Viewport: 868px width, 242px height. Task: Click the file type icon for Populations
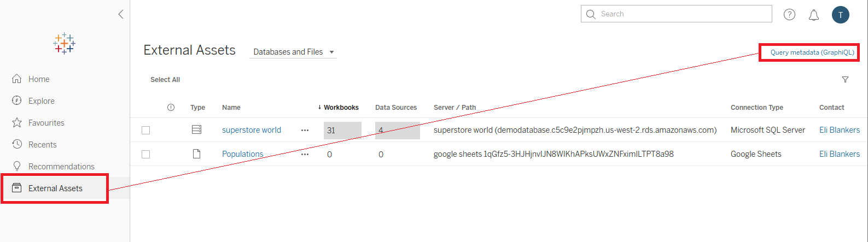click(196, 154)
